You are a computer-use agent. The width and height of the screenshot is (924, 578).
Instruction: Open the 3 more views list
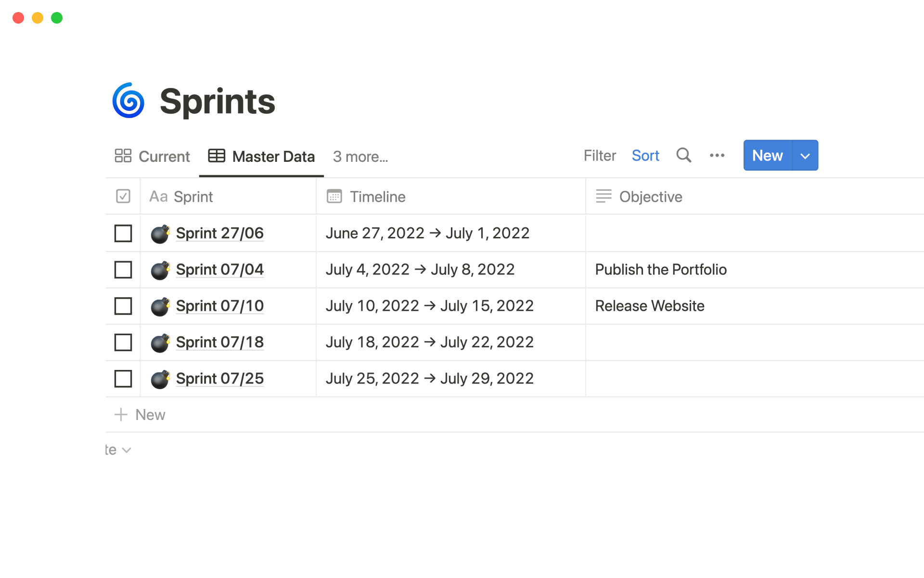coord(360,157)
